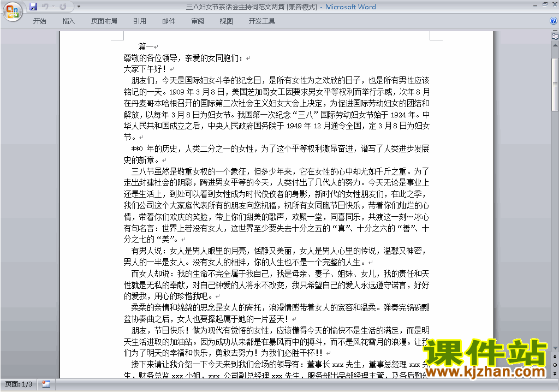
Task: Select the 审阅 ribbon tab
Action: 198,21
